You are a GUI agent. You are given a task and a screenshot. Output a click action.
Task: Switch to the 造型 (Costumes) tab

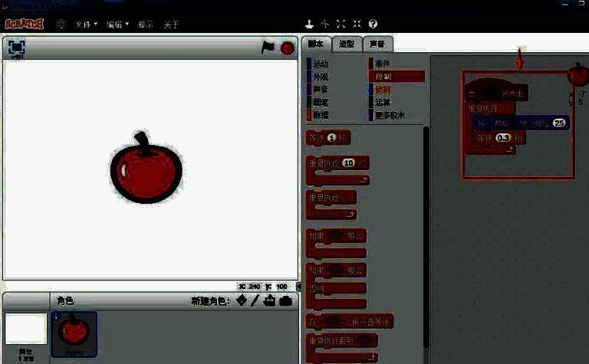[x=347, y=44]
